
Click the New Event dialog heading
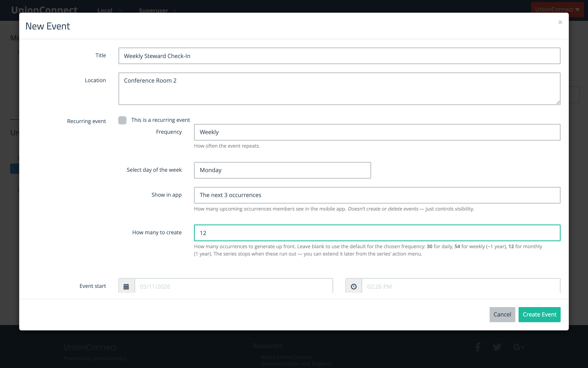(48, 26)
